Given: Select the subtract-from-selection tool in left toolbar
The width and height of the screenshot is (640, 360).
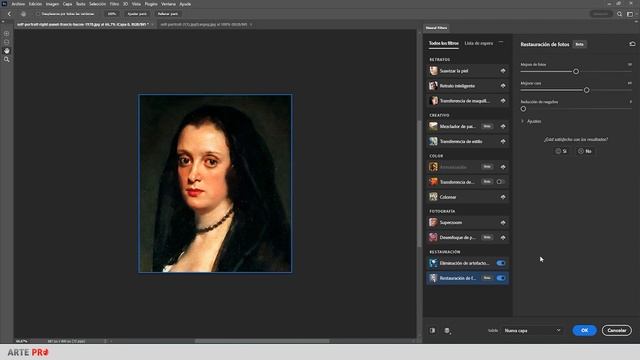Looking at the screenshot, I should (x=7, y=42).
